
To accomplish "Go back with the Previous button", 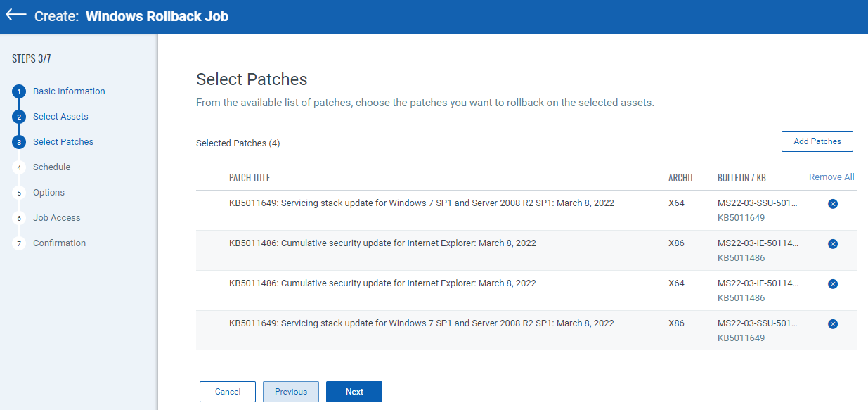I will point(290,392).
